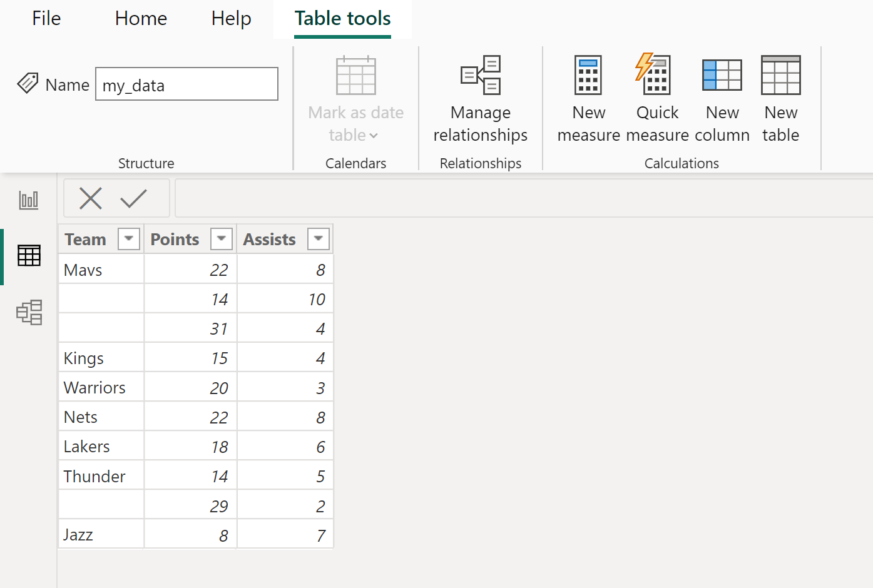Switch to the Home ribbon tab
Image resolution: width=873 pixels, height=588 pixels.
point(140,18)
